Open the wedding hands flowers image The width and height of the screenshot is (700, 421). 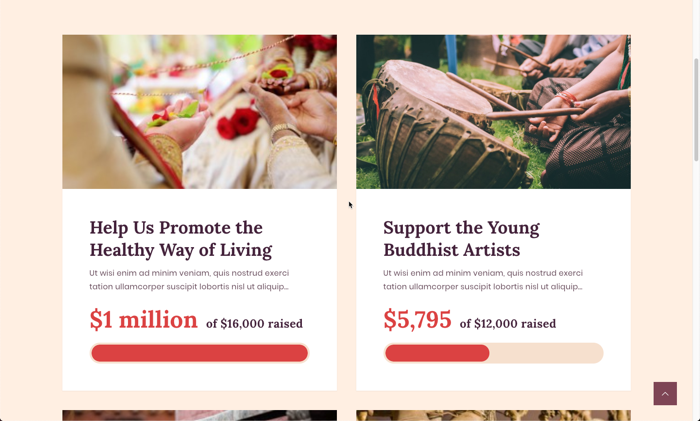pyautogui.click(x=200, y=112)
